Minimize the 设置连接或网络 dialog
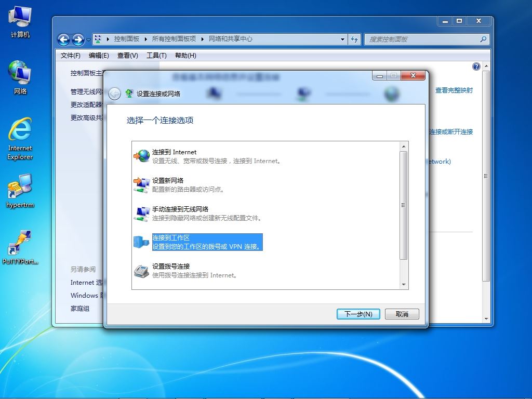 [380, 76]
